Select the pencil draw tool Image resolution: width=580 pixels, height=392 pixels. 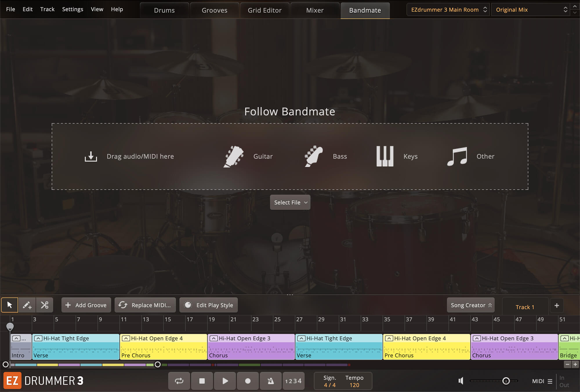coord(27,305)
